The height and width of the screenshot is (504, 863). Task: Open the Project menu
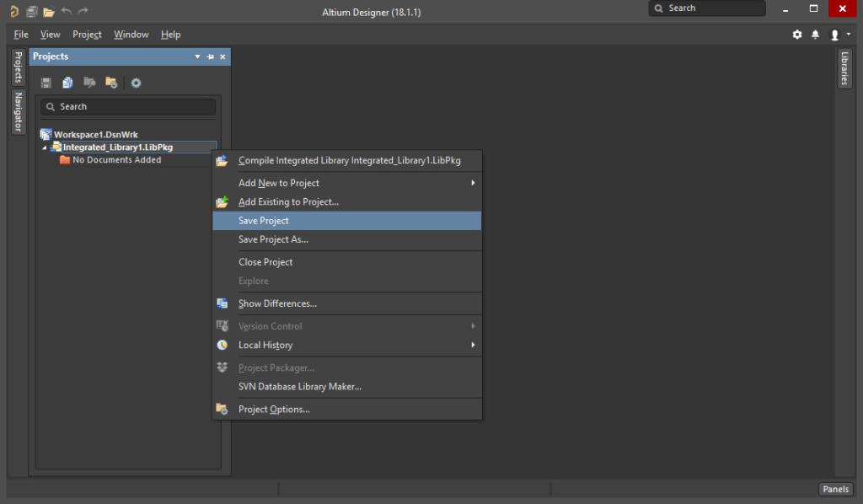(x=87, y=34)
